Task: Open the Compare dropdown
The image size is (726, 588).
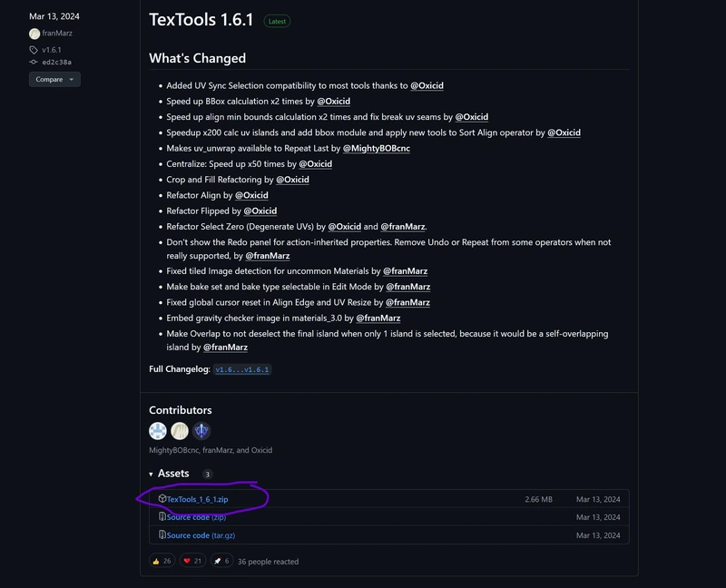Action: tap(54, 79)
